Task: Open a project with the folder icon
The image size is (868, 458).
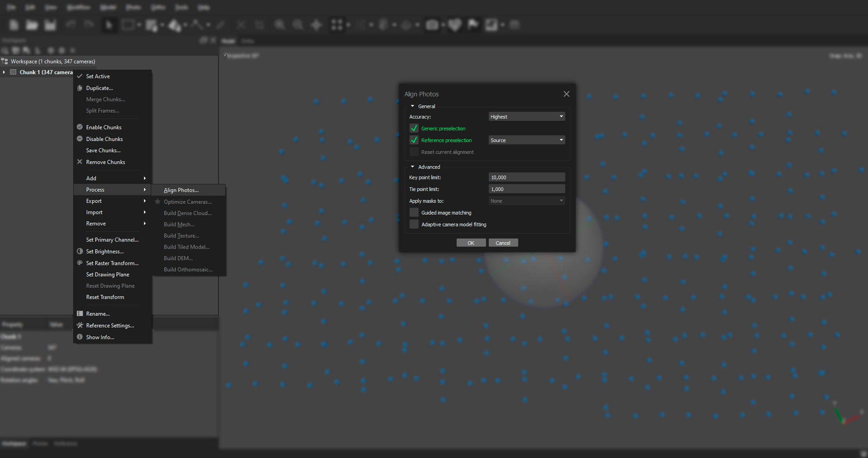Action: click(32, 25)
